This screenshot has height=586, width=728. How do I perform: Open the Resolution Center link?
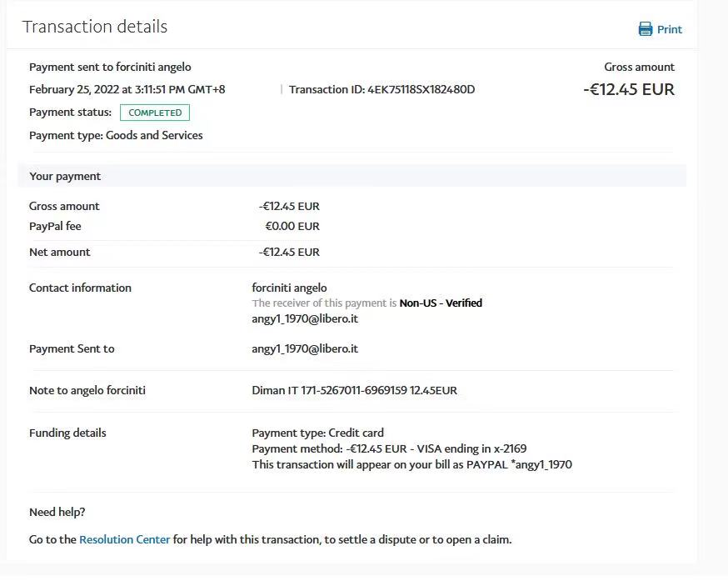click(x=124, y=539)
